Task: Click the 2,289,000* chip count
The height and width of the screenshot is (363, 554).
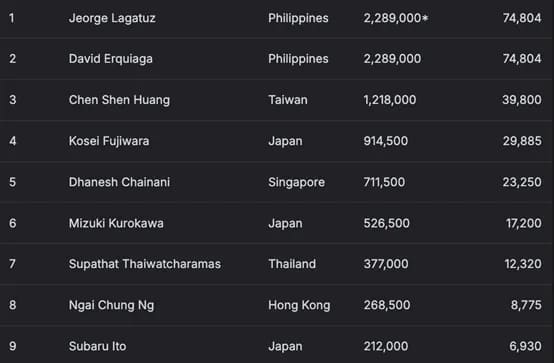Action: coord(396,18)
